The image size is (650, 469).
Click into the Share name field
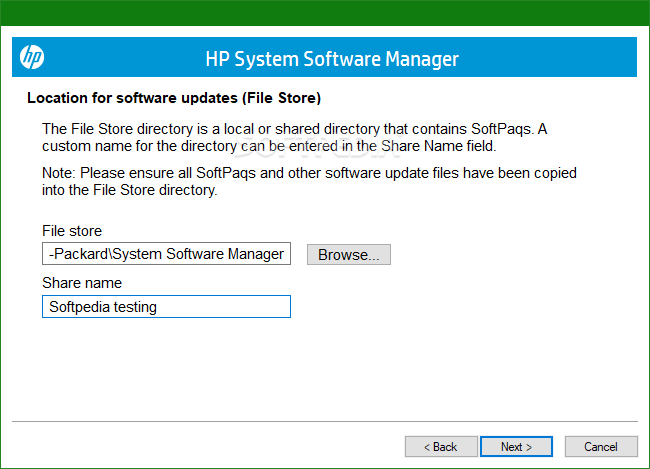coord(166,307)
